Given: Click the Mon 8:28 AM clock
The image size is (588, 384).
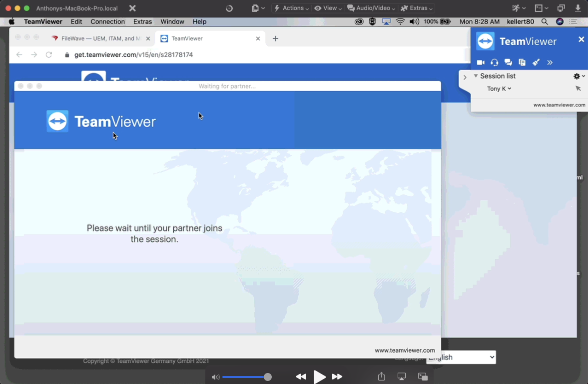Looking at the screenshot, I should pos(480,22).
